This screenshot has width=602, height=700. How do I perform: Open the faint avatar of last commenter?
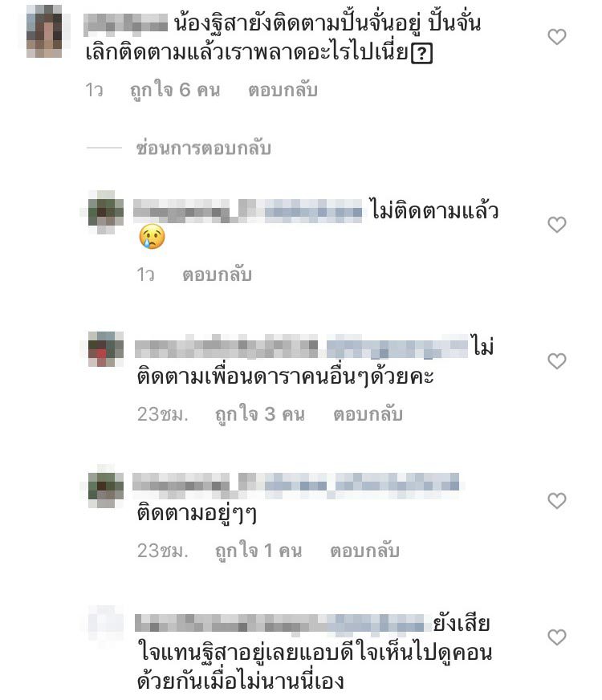tap(106, 624)
